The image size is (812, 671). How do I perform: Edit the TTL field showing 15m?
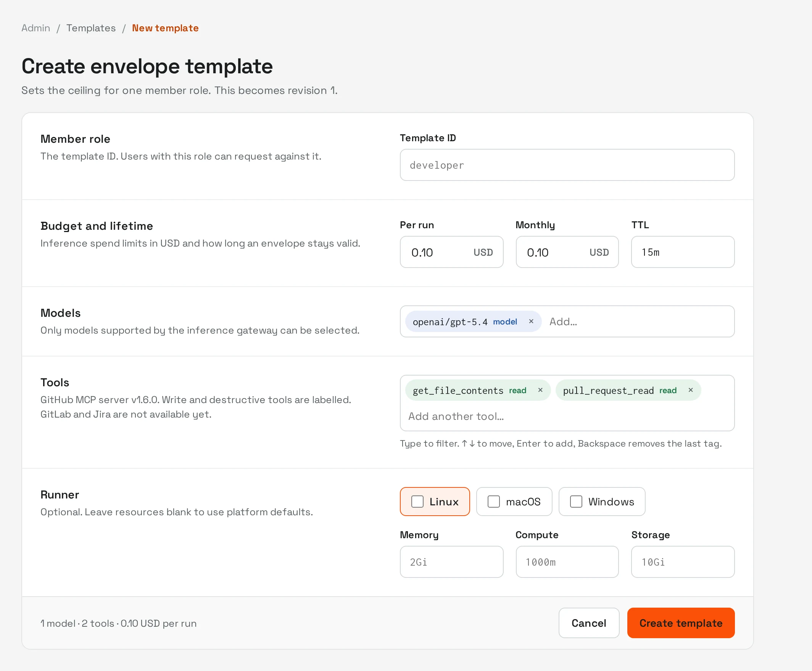click(x=683, y=252)
